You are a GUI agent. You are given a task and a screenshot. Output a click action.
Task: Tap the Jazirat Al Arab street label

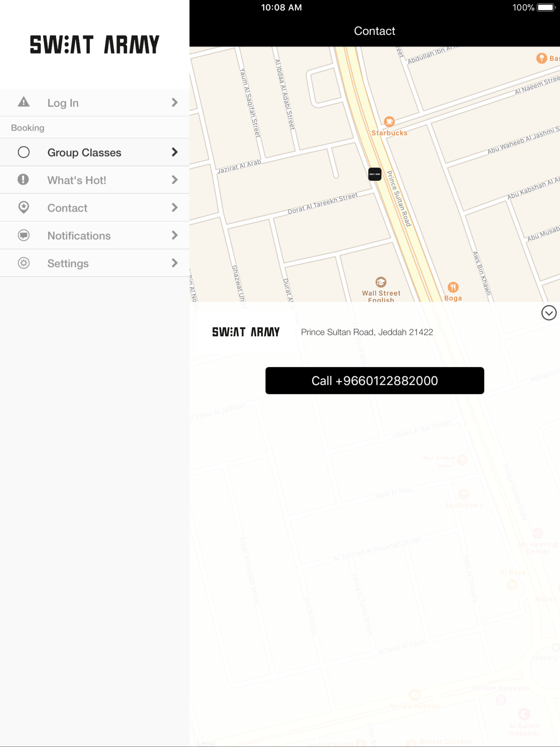(x=239, y=167)
